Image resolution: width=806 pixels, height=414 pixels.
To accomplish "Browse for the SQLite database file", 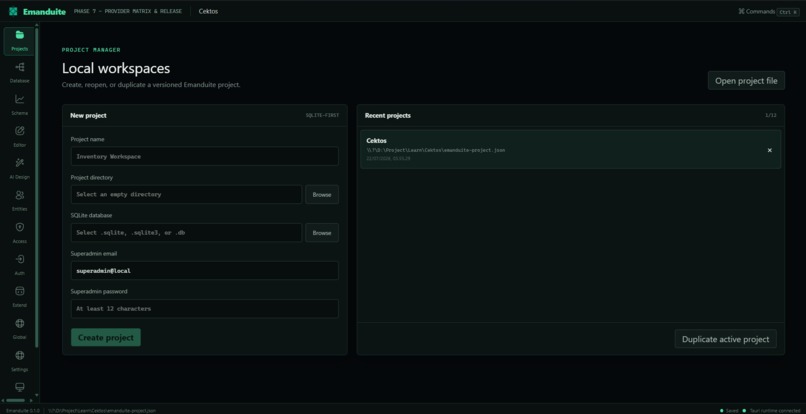I will click(322, 232).
